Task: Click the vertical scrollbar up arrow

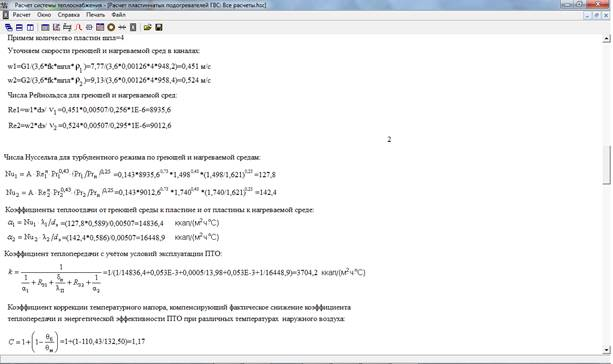Action: point(606,38)
